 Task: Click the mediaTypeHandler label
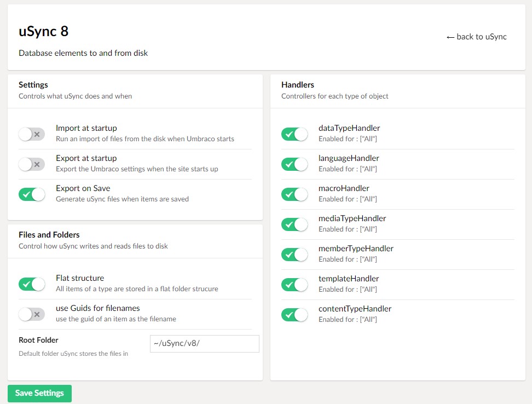(352, 218)
